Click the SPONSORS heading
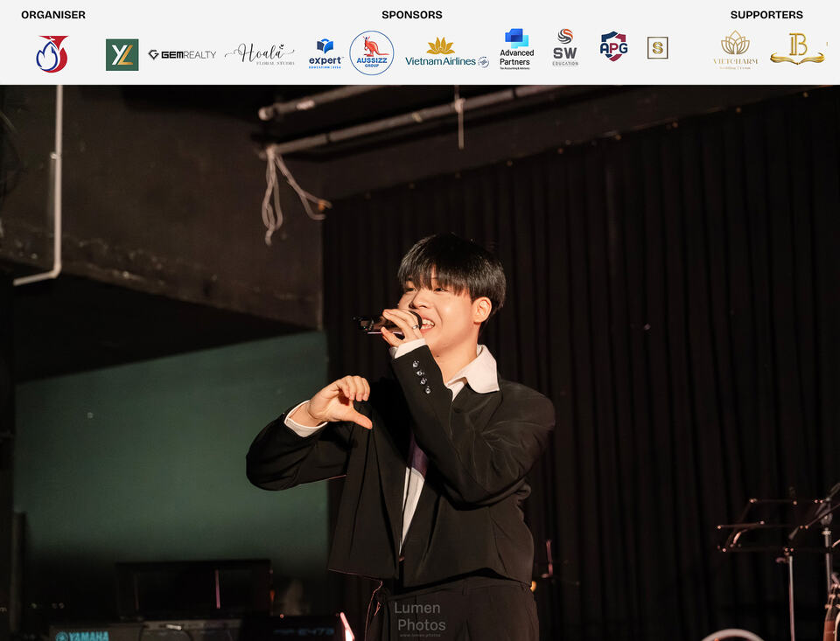This screenshot has width=840, height=641. tap(412, 15)
